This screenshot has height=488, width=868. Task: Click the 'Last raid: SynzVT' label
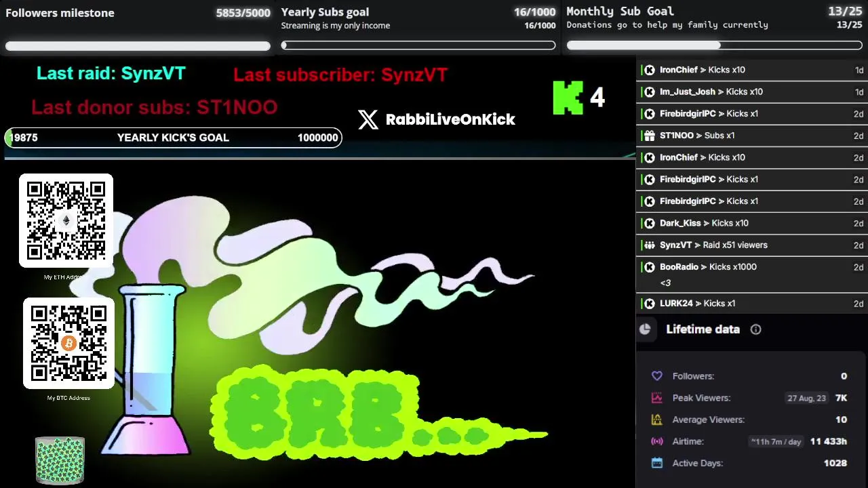[111, 73]
